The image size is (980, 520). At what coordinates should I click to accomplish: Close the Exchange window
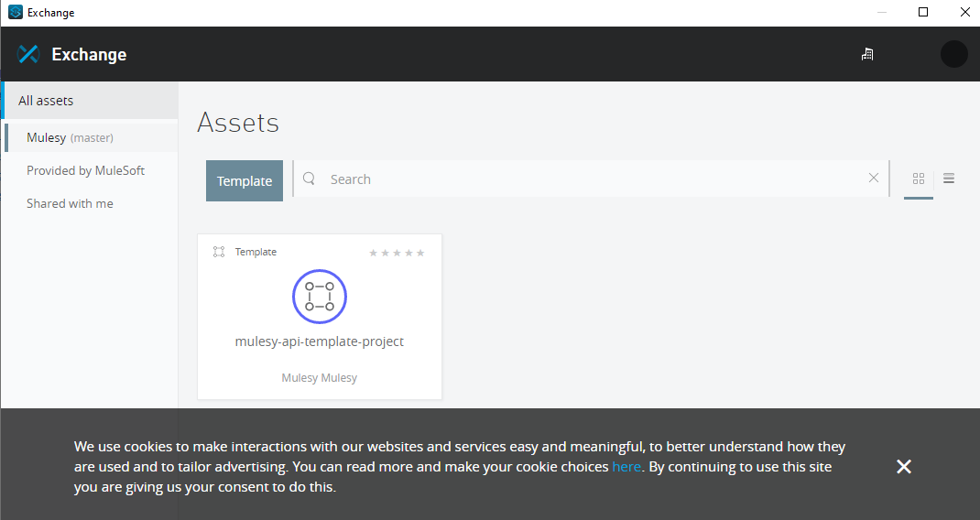(x=965, y=12)
